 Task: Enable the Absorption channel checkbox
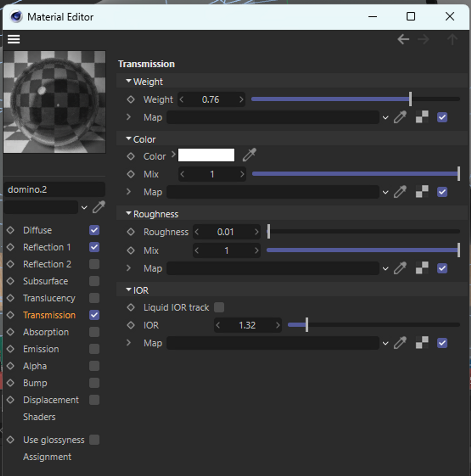tap(94, 332)
